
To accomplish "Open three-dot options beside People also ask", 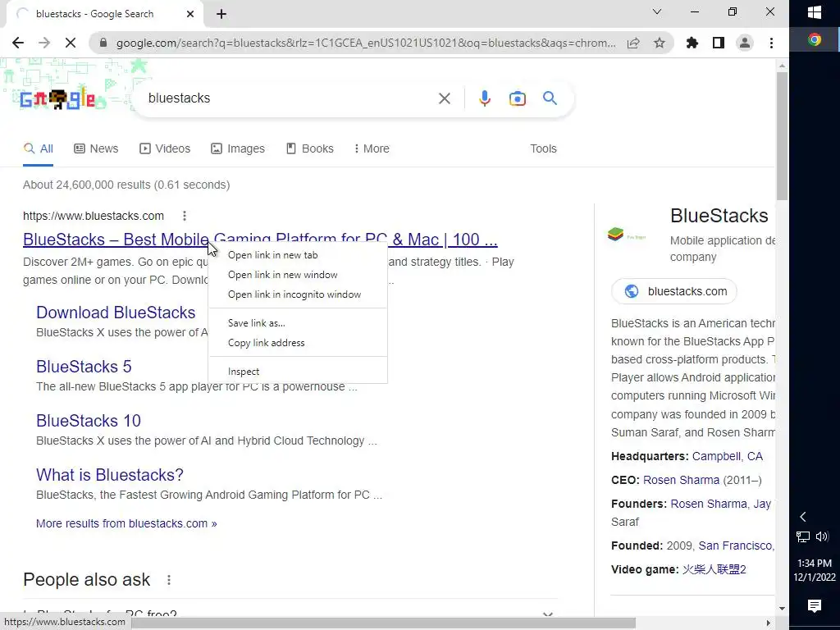I will (169, 580).
